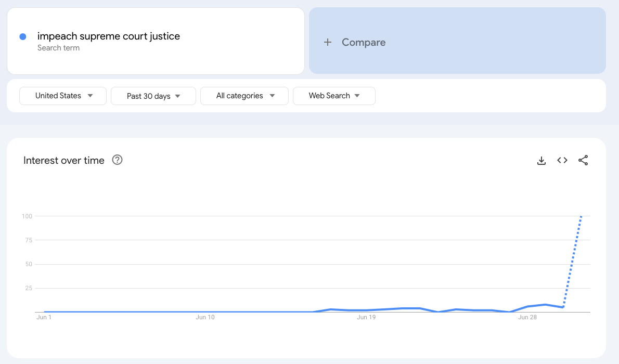This screenshot has height=364, width=619.
Task: Click the 'Jun 10' axis label
Action: 205,317
